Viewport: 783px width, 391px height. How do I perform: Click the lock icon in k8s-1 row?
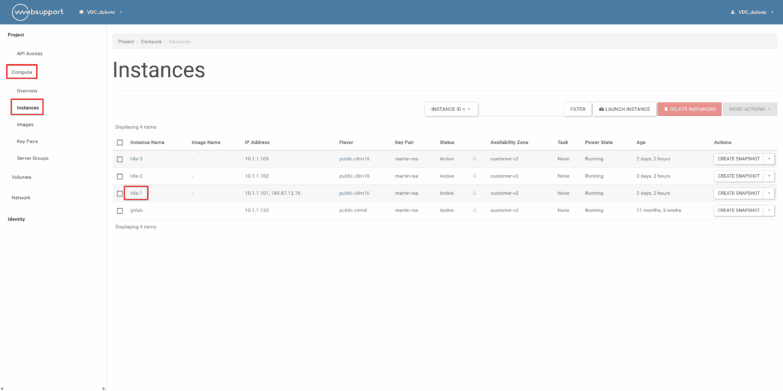474,193
